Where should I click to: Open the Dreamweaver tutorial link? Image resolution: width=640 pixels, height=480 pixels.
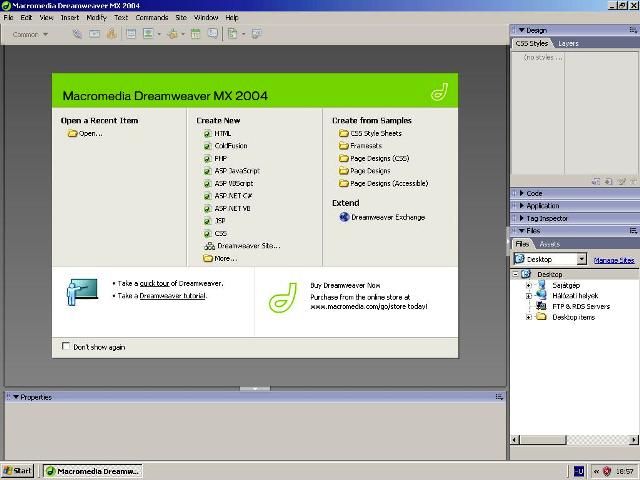[173, 296]
